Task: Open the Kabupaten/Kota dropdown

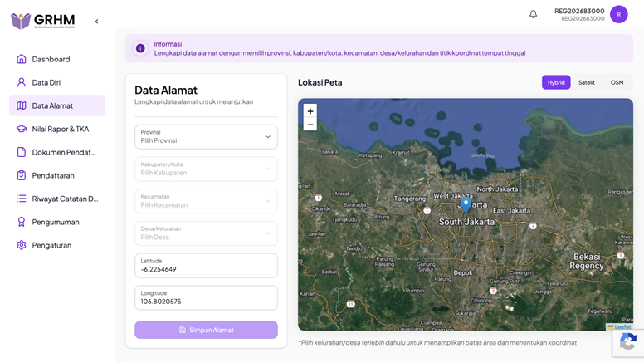Action: point(206,169)
